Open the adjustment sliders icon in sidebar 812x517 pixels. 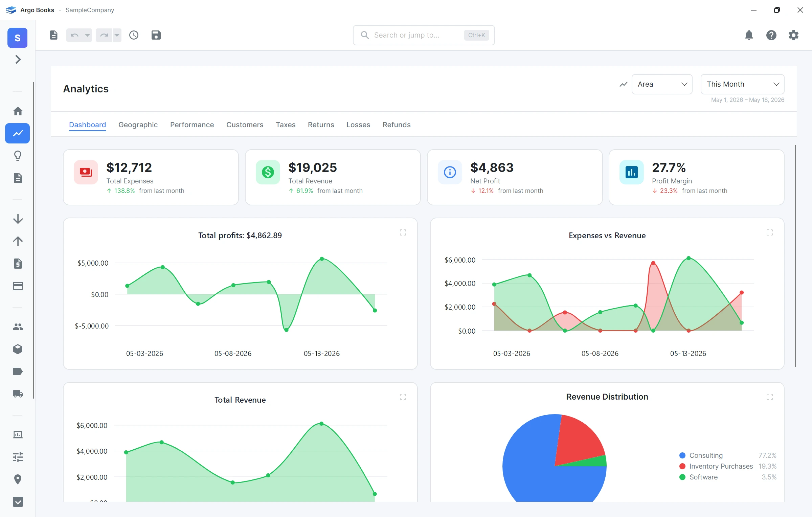tap(18, 457)
